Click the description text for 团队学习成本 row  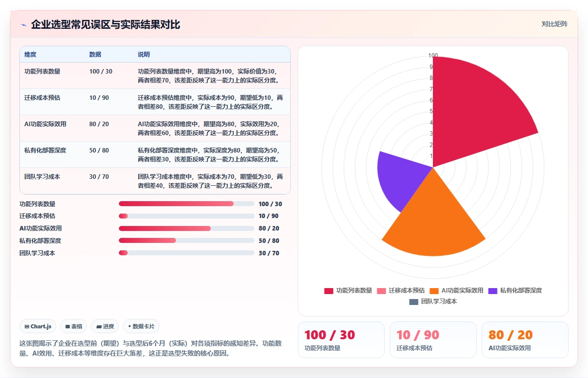click(210, 181)
